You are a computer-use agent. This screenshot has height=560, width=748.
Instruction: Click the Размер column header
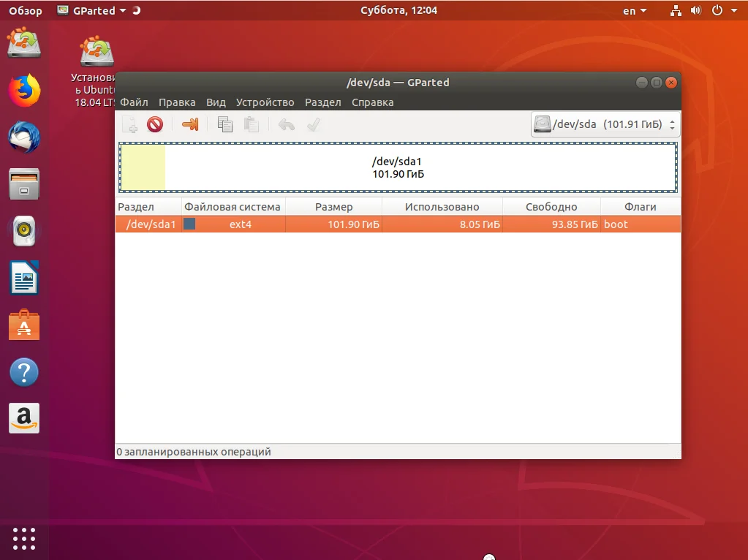[x=333, y=207]
